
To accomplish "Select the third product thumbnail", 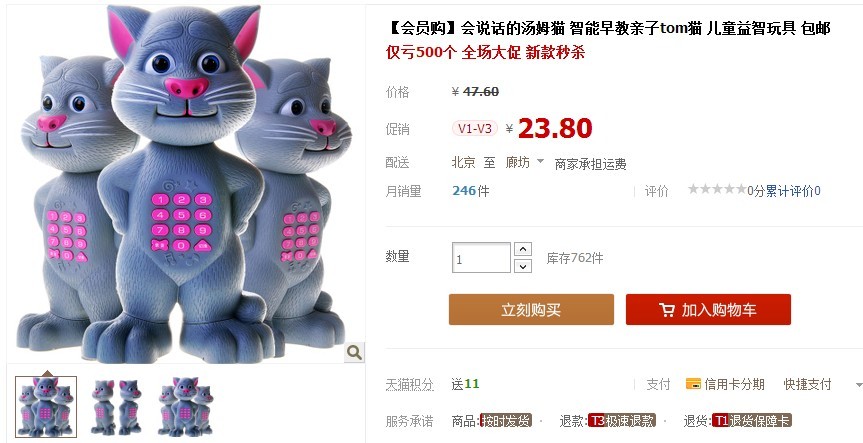I will 185,407.
